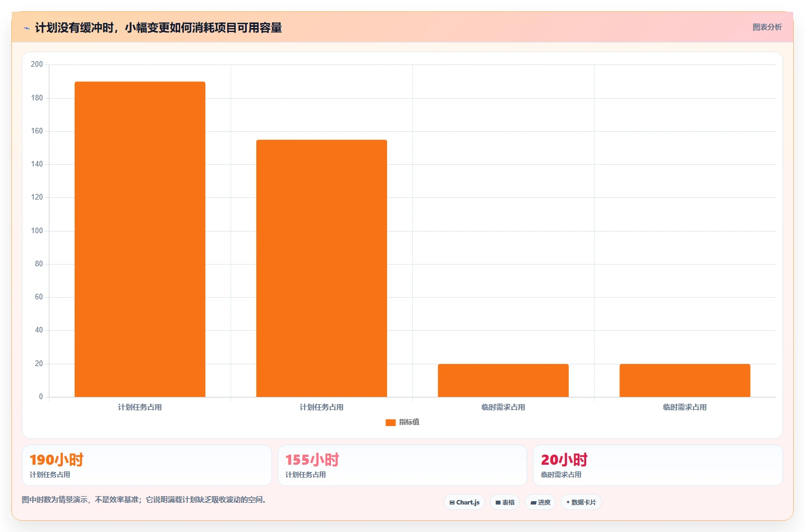Click the lightning icon before the title
The height and width of the screenshot is (532, 805).
coord(26,28)
